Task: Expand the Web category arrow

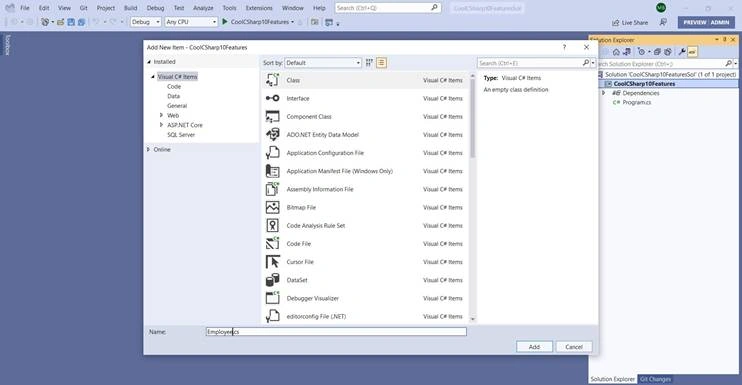Action: coord(161,115)
